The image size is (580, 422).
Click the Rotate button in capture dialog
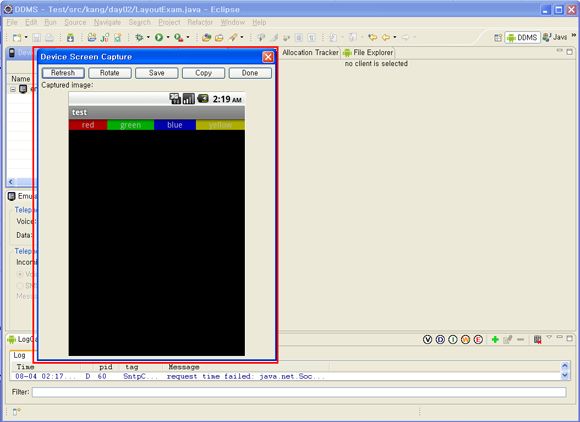click(110, 73)
